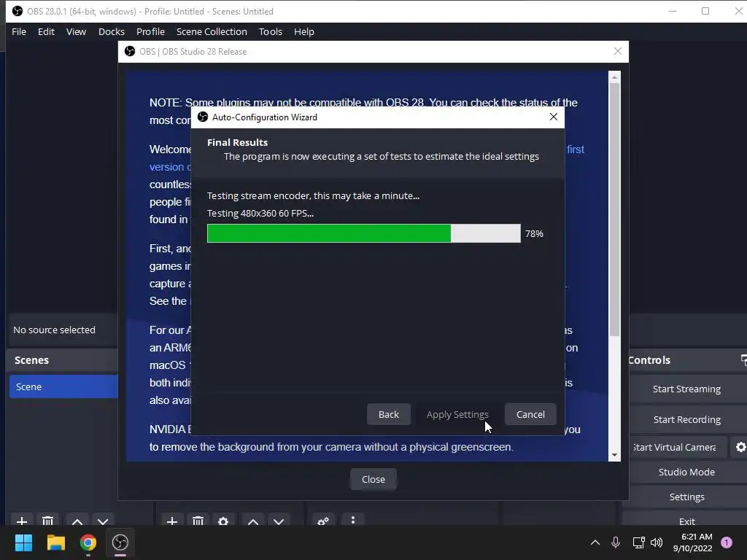This screenshot has width=747, height=560.
Task: Open the View menu
Action: point(76,31)
